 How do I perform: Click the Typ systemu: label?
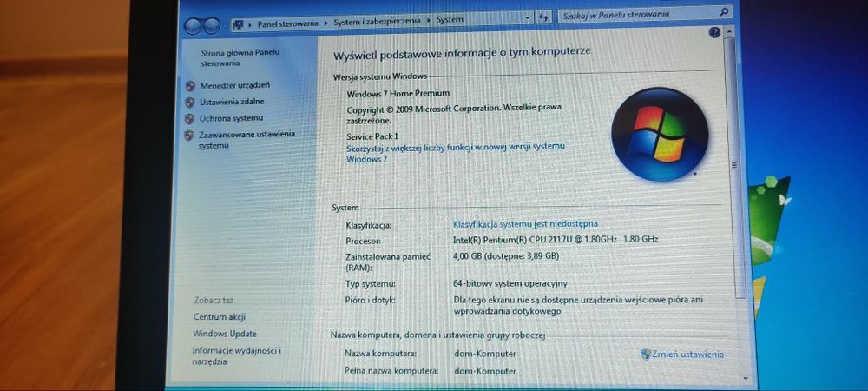click(371, 284)
